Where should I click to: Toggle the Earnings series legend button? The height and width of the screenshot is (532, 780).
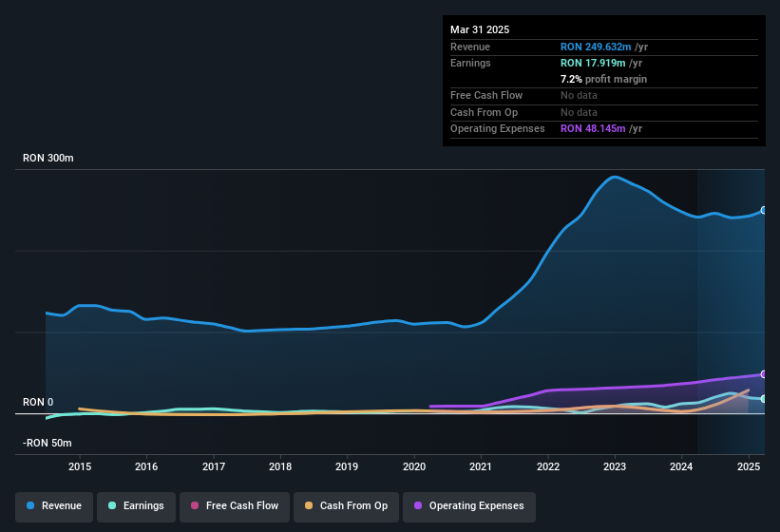136,506
